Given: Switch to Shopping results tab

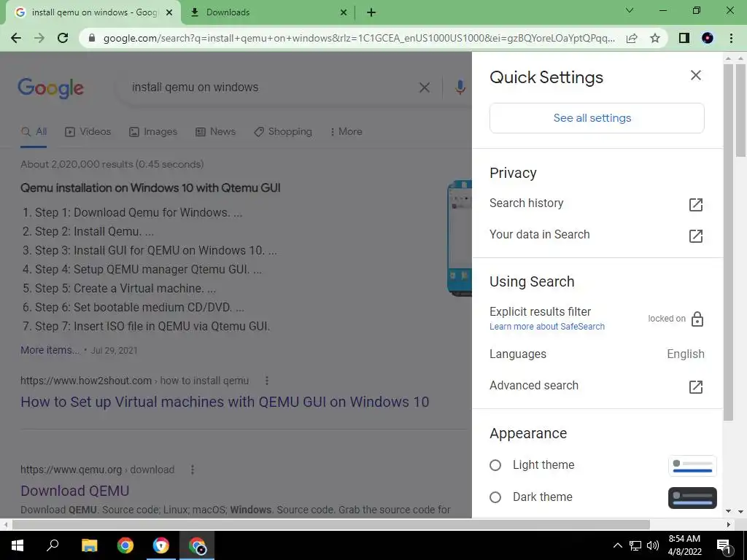Looking at the screenshot, I should 283,132.
